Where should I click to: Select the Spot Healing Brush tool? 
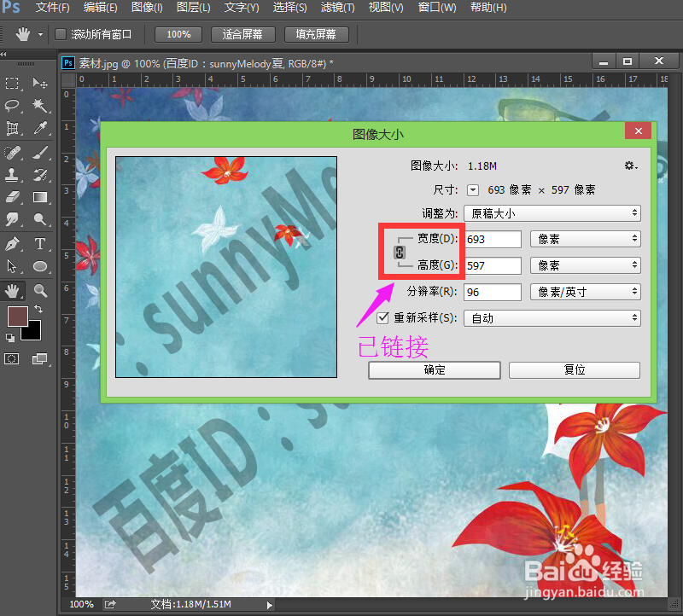[12, 153]
